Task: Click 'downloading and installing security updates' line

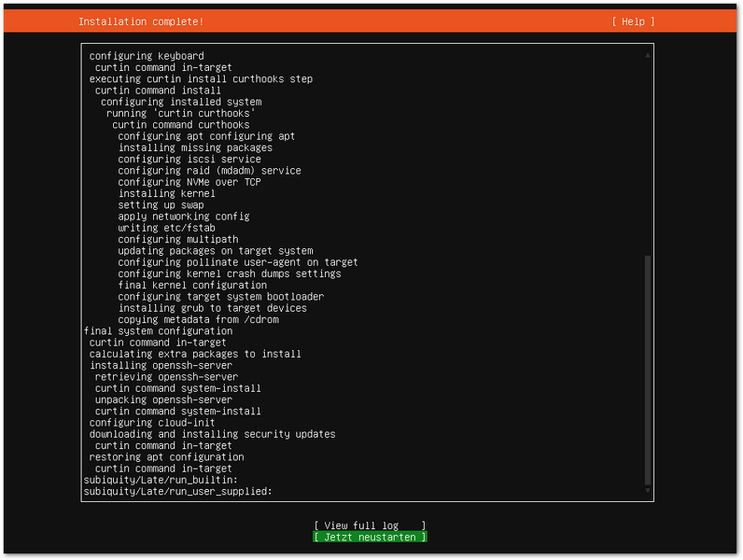Action: click(x=212, y=434)
